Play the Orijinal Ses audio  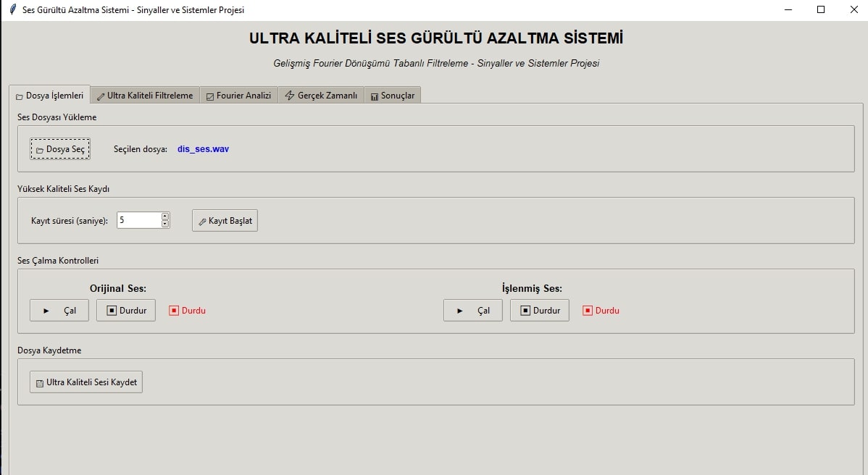click(59, 311)
